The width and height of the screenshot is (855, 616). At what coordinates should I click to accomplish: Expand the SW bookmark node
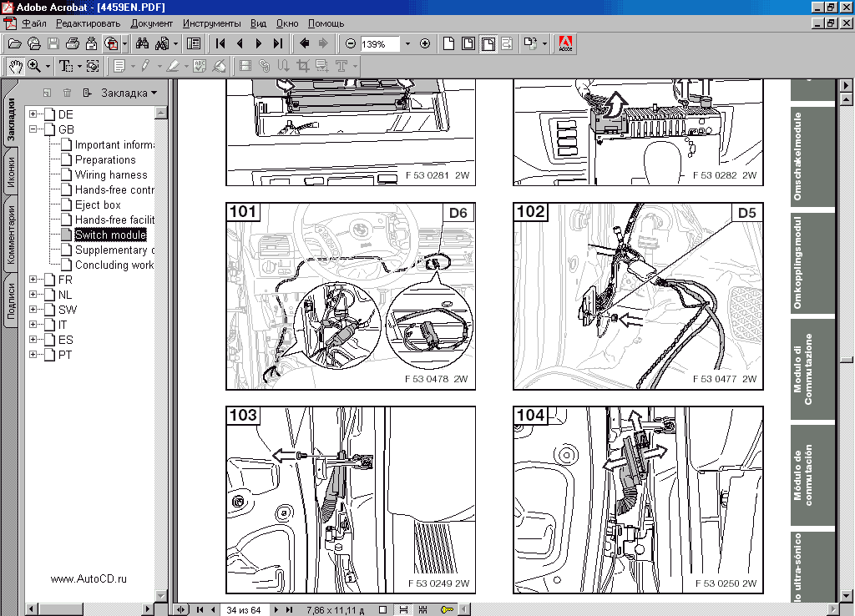click(x=33, y=309)
